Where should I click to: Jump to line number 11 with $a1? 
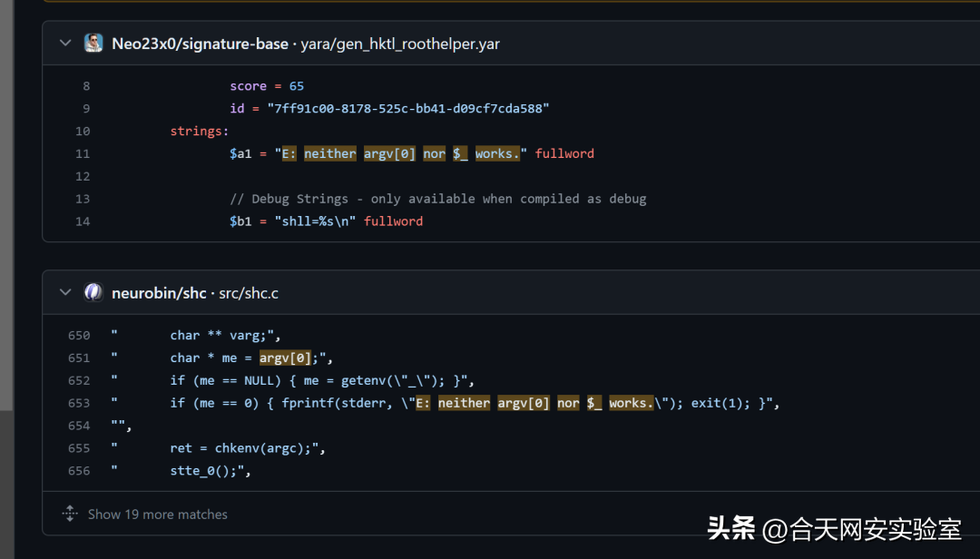(83, 153)
